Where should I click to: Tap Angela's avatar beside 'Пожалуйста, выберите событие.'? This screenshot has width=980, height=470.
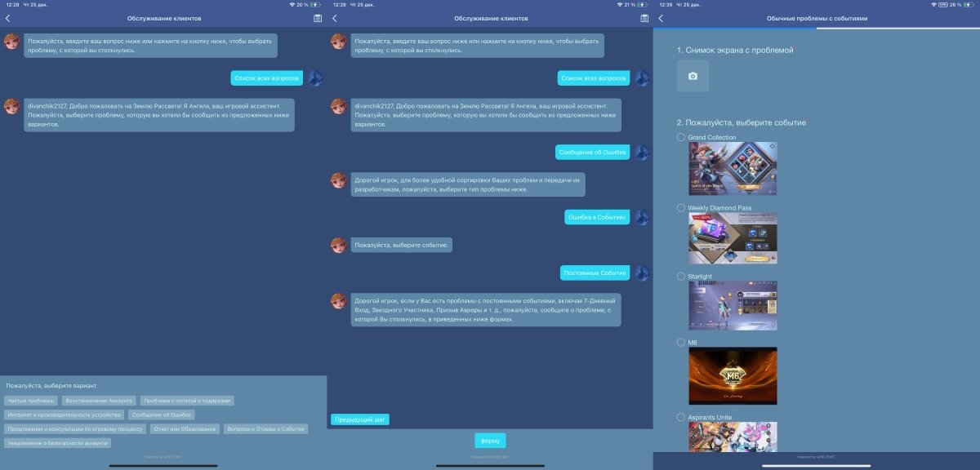click(x=338, y=244)
